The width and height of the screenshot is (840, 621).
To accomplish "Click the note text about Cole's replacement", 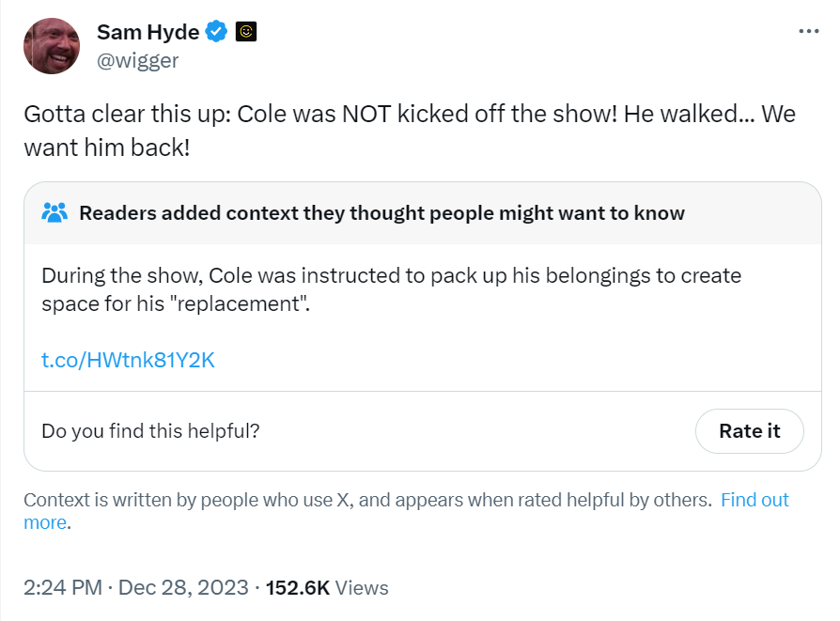I will coord(391,289).
